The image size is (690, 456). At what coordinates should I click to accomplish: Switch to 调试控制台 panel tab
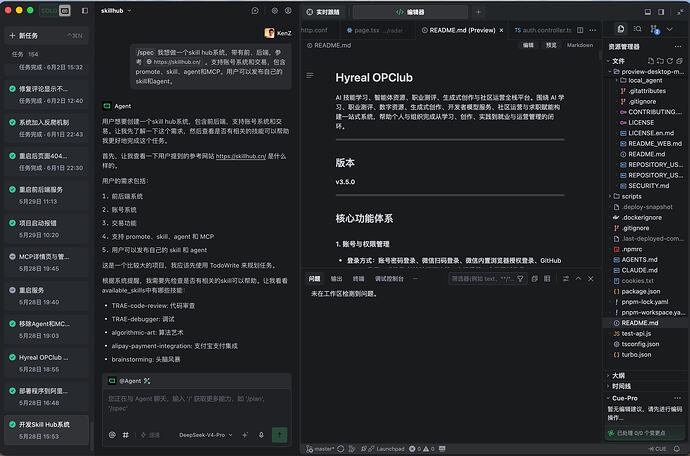389,279
